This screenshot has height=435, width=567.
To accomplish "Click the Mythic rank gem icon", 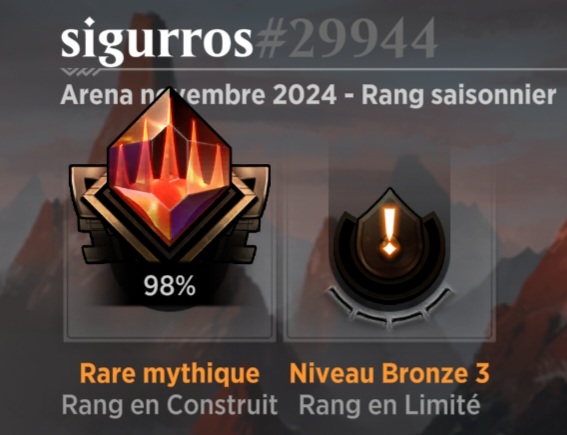I will [169, 168].
